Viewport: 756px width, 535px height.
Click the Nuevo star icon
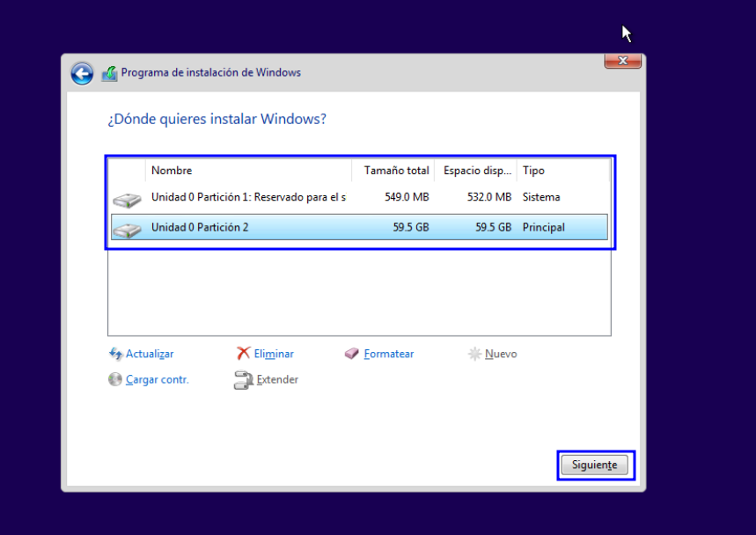tap(474, 354)
